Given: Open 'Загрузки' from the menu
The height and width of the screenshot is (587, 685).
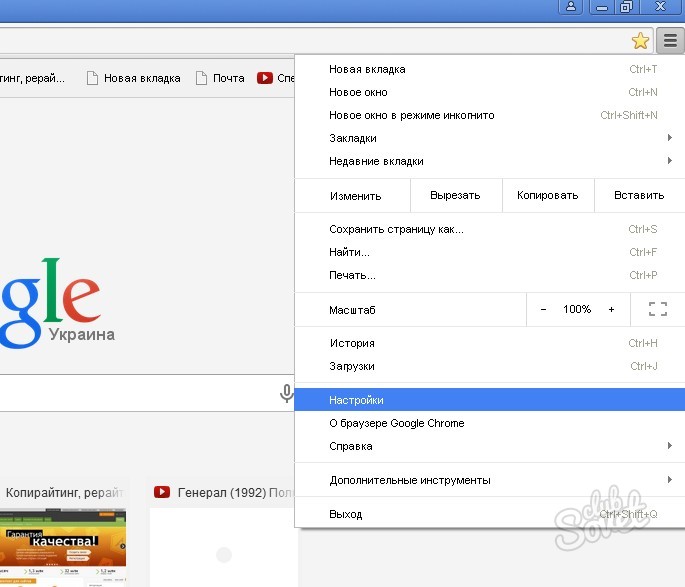Looking at the screenshot, I should click(490, 366).
